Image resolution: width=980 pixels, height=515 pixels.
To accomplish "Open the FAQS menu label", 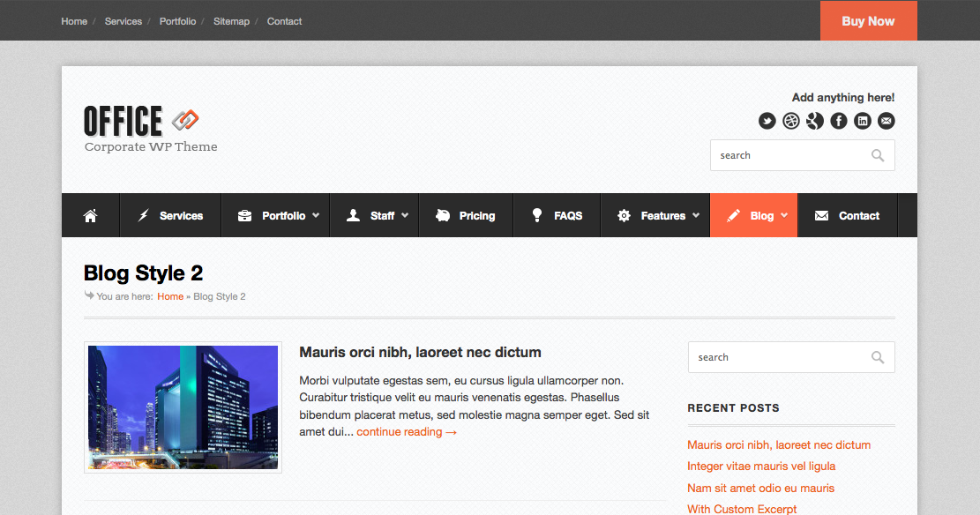I will [x=568, y=216].
